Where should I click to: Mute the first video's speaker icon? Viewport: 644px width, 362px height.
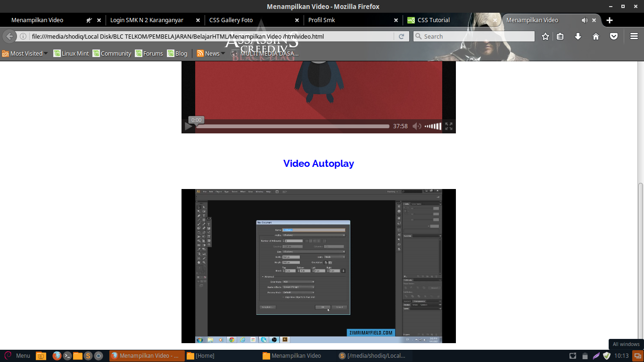pos(417,126)
